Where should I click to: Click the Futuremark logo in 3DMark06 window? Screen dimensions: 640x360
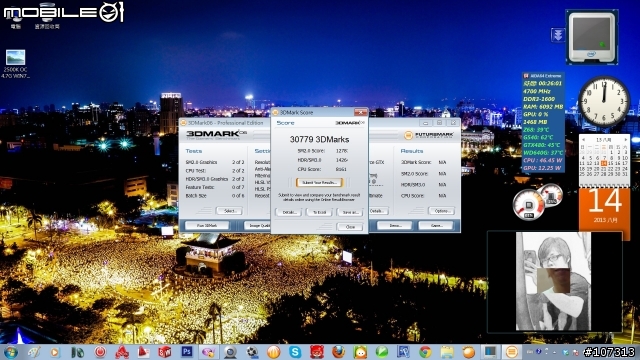tap(429, 135)
